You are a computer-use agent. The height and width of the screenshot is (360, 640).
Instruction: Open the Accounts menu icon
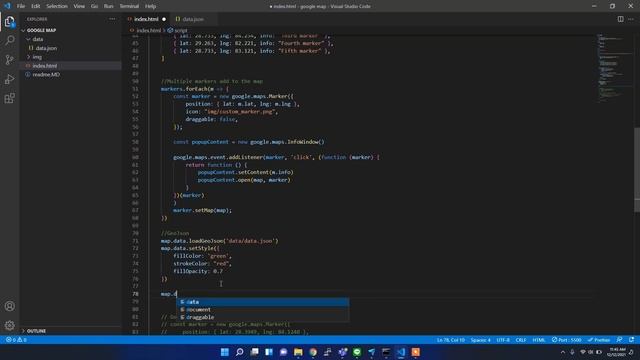[x=9, y=306]
